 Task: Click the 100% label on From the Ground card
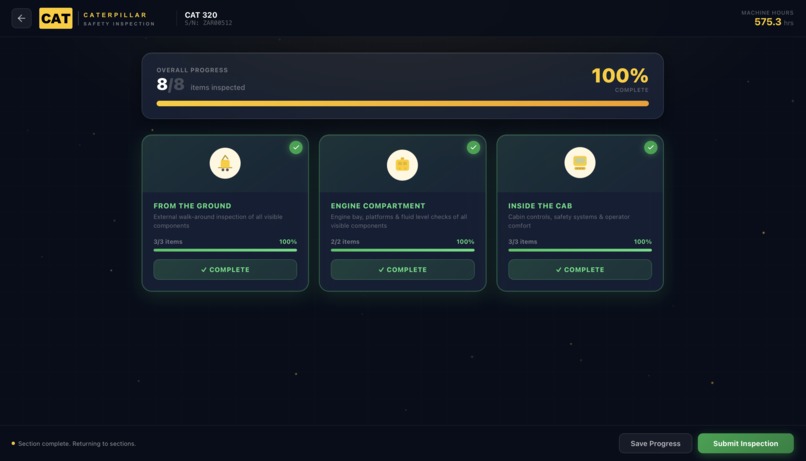pos(288,242)
